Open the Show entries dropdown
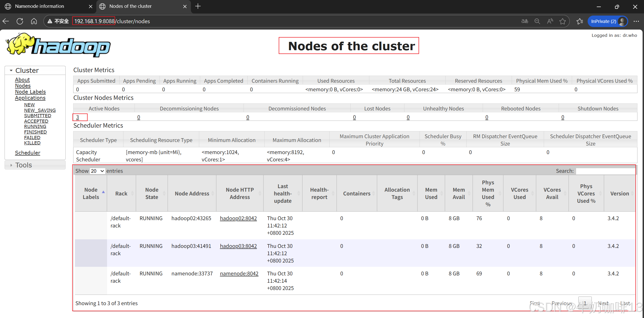This screenshot has width=644, height=318. (97, 171)
